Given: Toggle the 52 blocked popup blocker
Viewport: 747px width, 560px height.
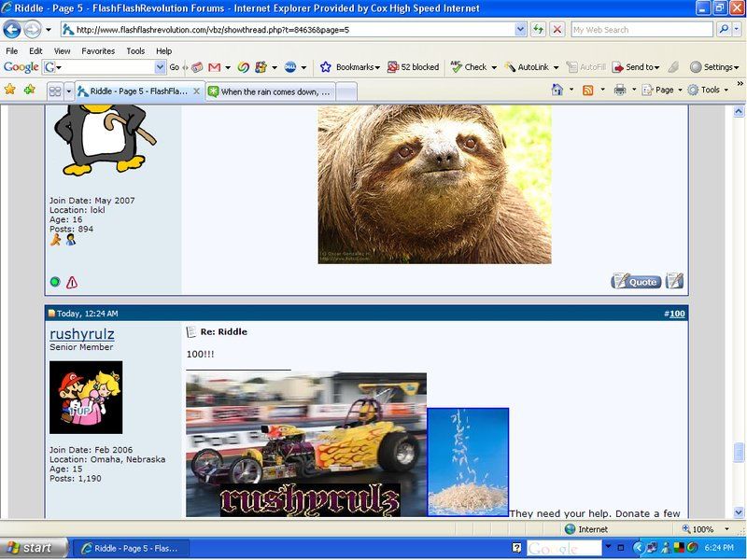Looking at the screenshot, I should click(x=413, y=67).
